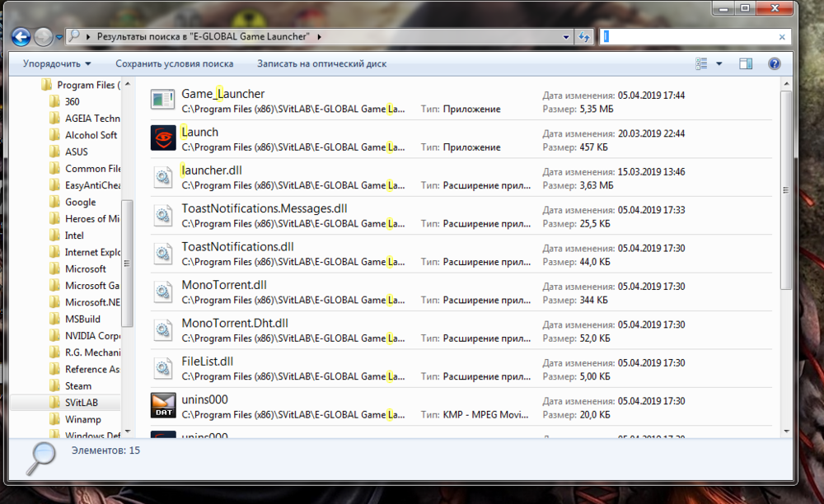Select the Game_Launcher application icon
Screen dimensions: 824x504
tap(162, 100)
